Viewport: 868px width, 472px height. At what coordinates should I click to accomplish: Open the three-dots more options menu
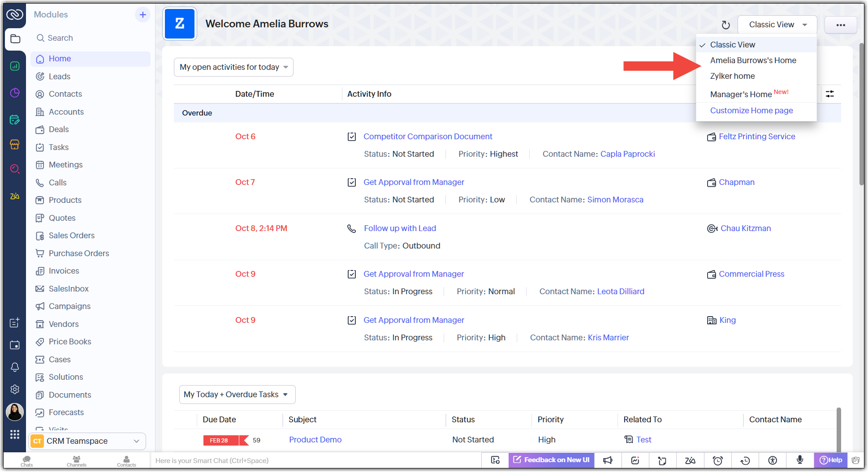point(840,25)
